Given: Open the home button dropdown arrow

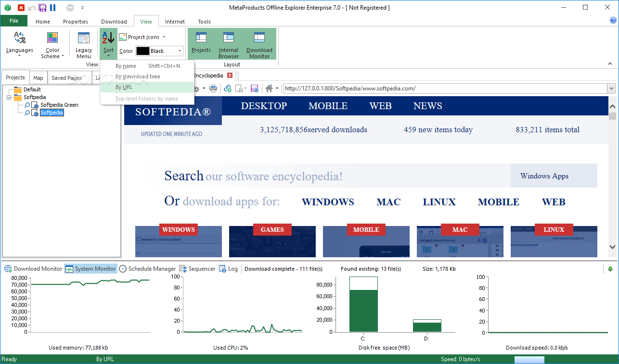Looking at the screenshot, I should (x=277, y=88).
